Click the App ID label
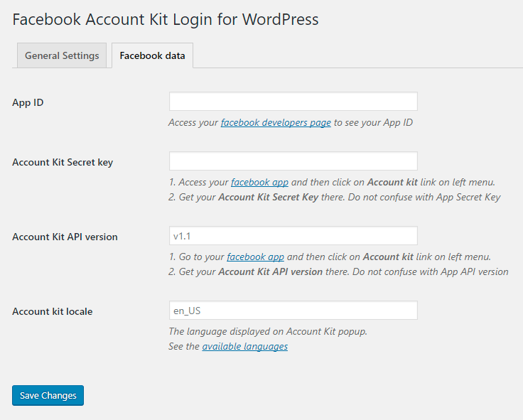 tap(28, 102)
